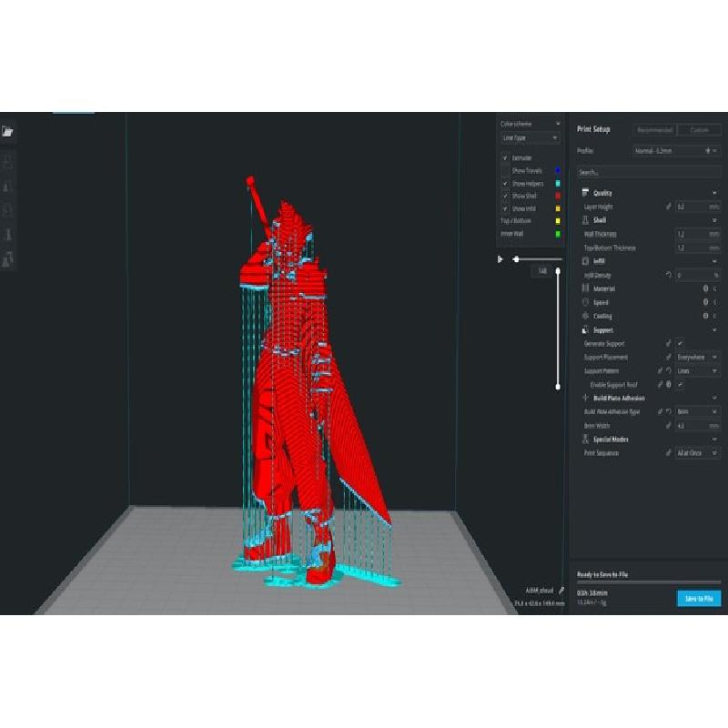Click the Material settings gear icon
This screenshot has width=728, height=728.
click(x=706, y=288)
